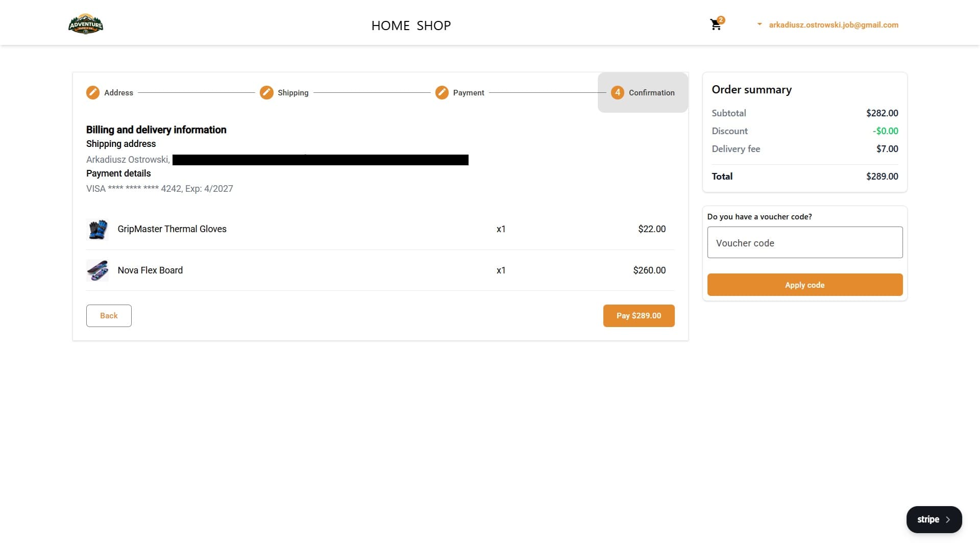
Task: Click the cart item count badge
Action: coord(721,19)
